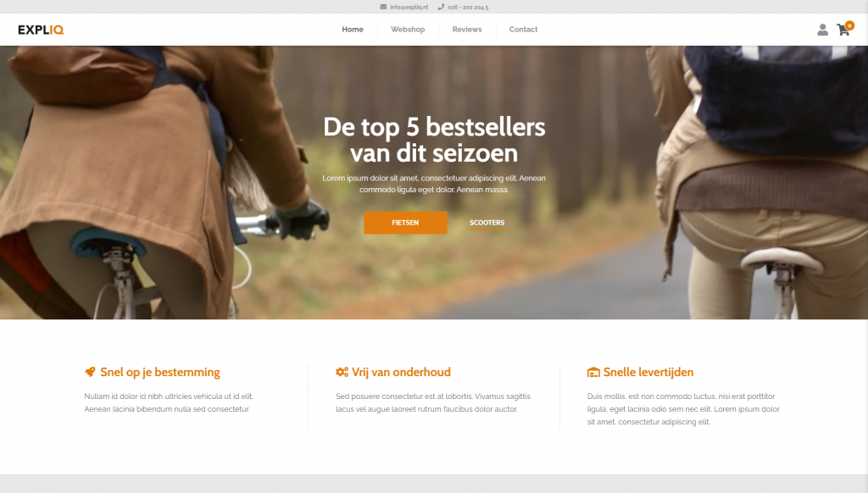This screenshot has height=493, width=868.
Task: Open the Reviews menu item
Action: point(467,30)
